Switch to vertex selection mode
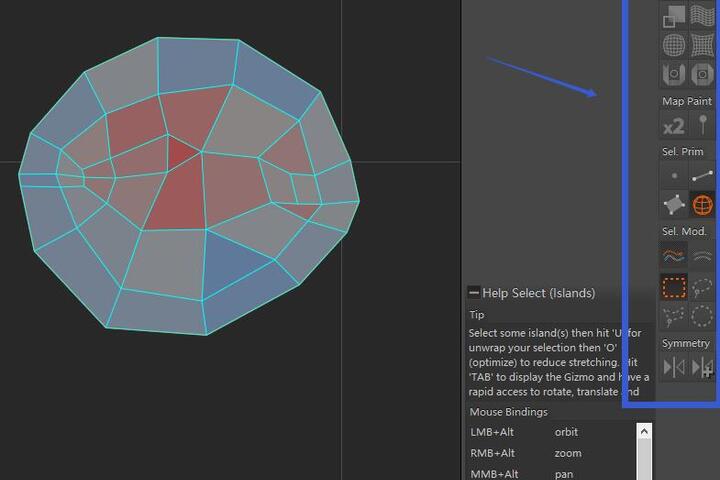The width and height of the screenshot is (720, 480). pyautogui.click(x=674, y=176)
